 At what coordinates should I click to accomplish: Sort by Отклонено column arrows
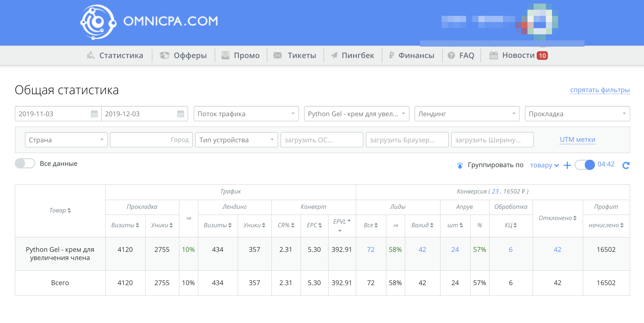pyautogui.click(x=575, y=218)
